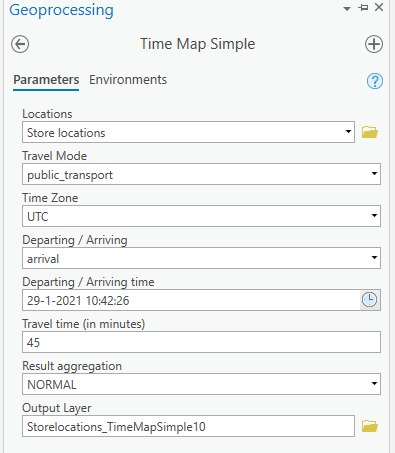Switch to the Parameters tab
The width and height of the screenshot is (395, 453).
click(46, 80)
